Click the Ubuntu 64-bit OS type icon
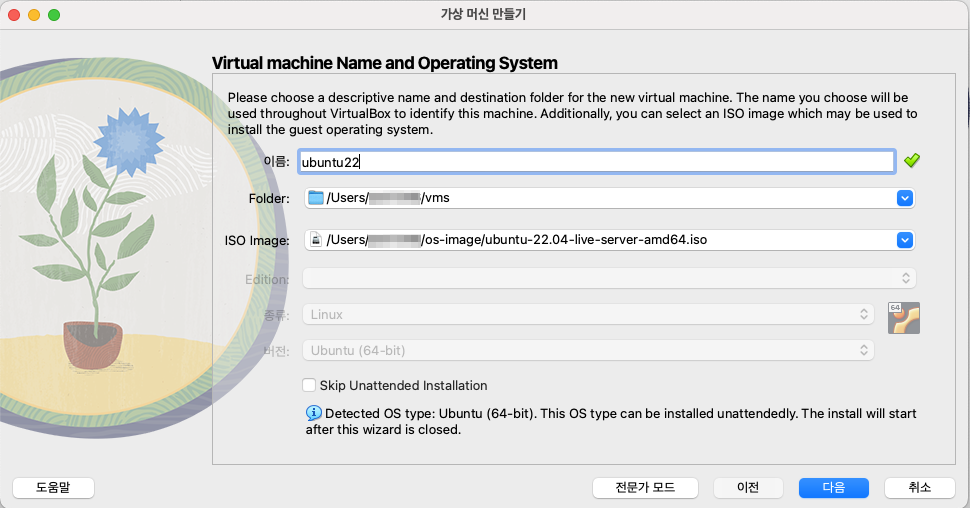970x508 pixels. click(x=904, y=318)
